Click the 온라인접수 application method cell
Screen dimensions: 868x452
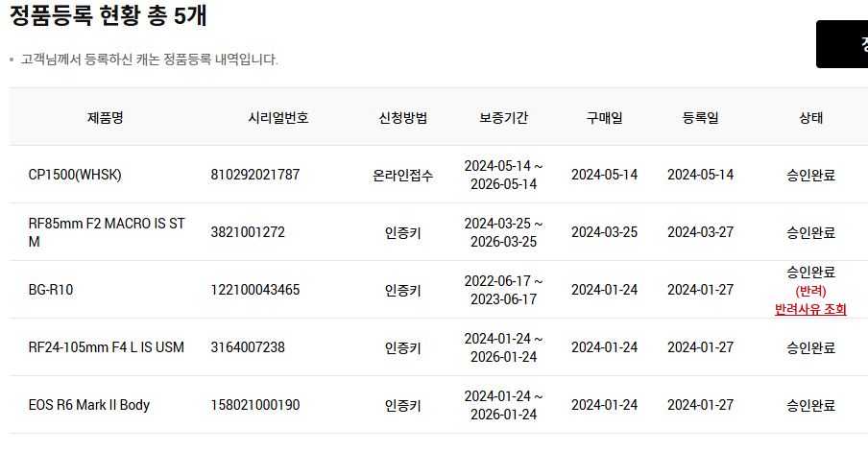click(403, 176)
